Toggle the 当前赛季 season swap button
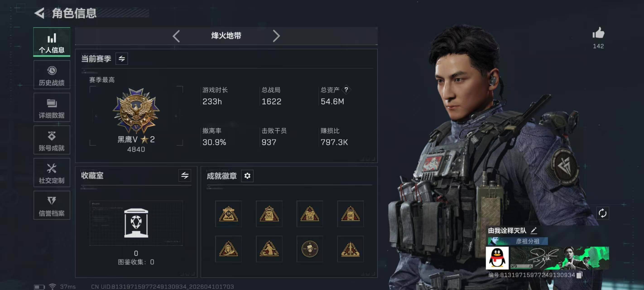This screenshot has width=644, height=290. coord(122,58)
